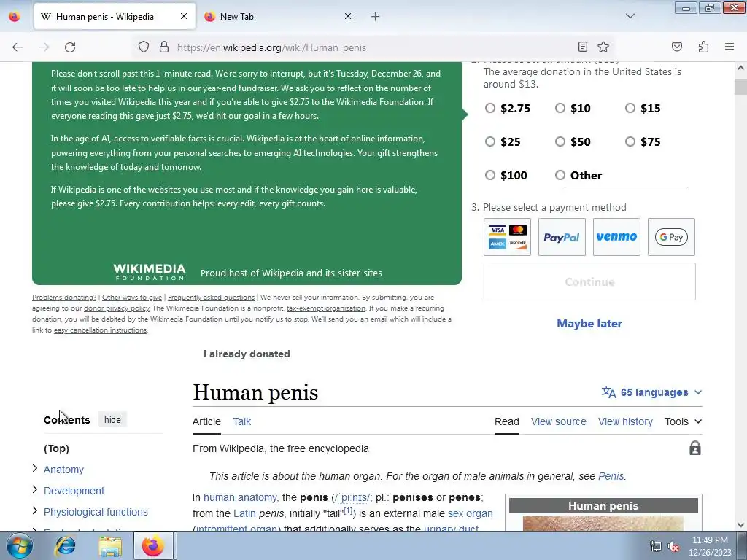This screenshot has width=747, height=560.
Task: Click the padlock site security icon
Action: tap(164, 47)
